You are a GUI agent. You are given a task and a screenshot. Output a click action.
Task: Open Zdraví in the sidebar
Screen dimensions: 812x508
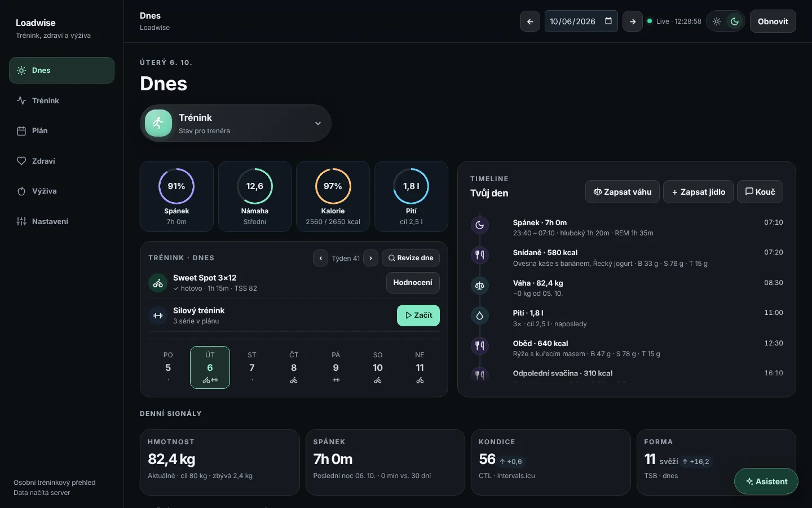click(x=61, y=161)
